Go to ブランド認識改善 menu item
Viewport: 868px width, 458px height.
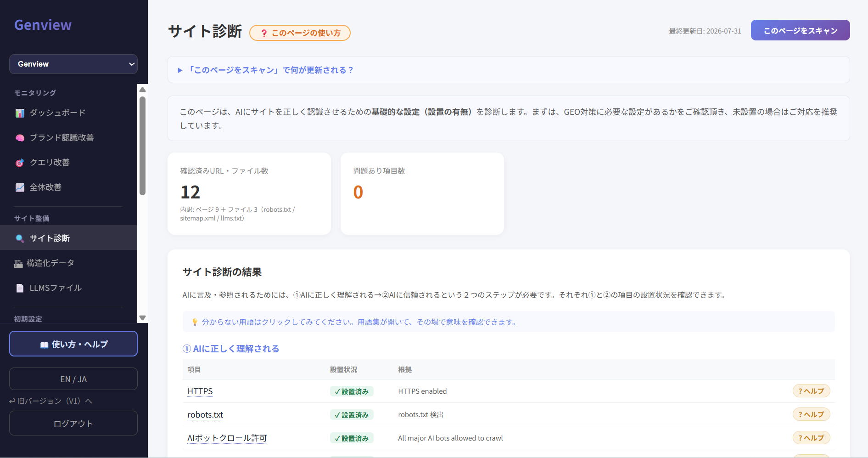(x=68, y=138)
